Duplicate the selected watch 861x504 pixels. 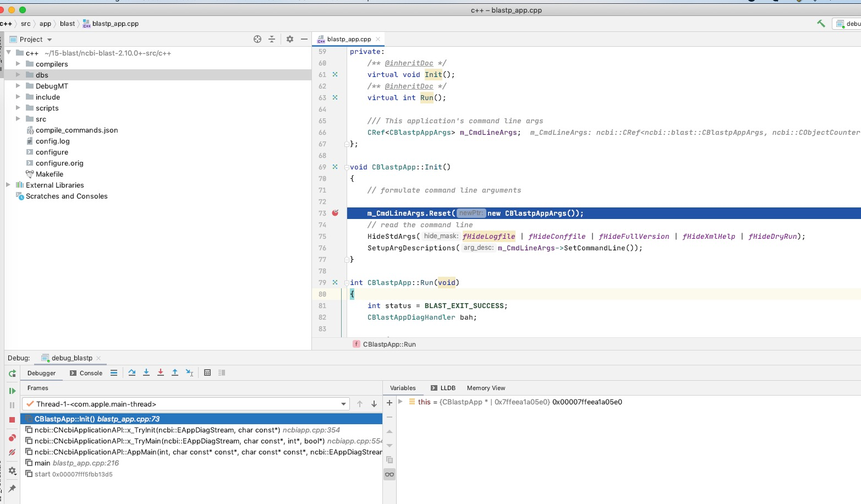[390, 460]
